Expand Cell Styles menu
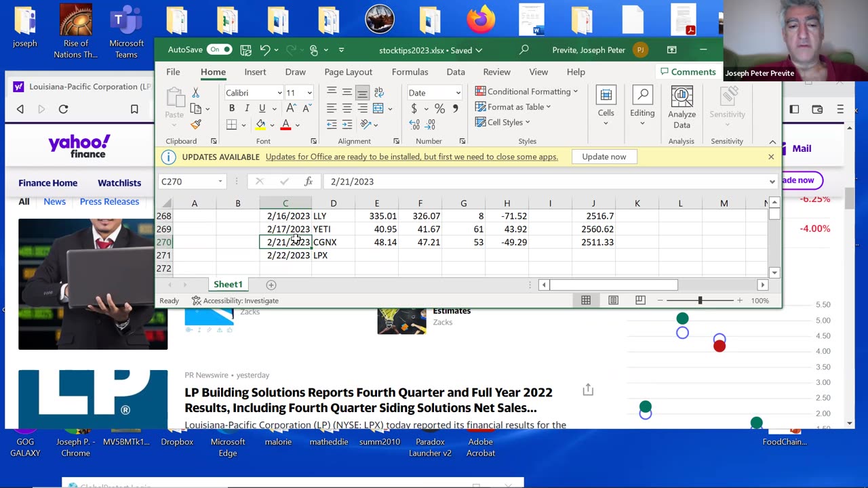Screen dimensions: 868x488 click(502, 123)
